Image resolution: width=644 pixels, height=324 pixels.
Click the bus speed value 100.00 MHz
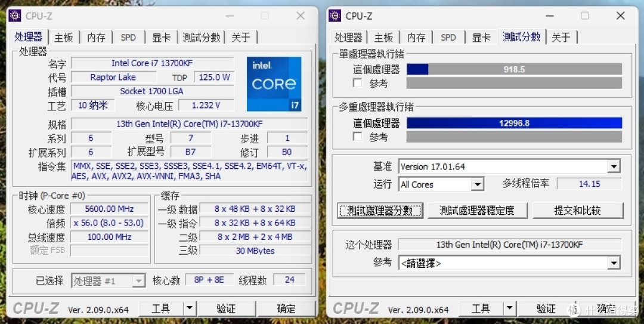(x=109, y=237)
